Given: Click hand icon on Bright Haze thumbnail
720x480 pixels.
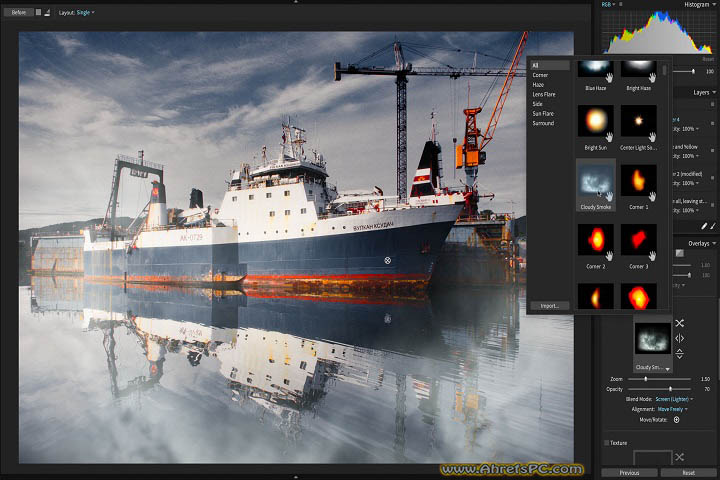Looking at the screenshot, I should [652, 77].
